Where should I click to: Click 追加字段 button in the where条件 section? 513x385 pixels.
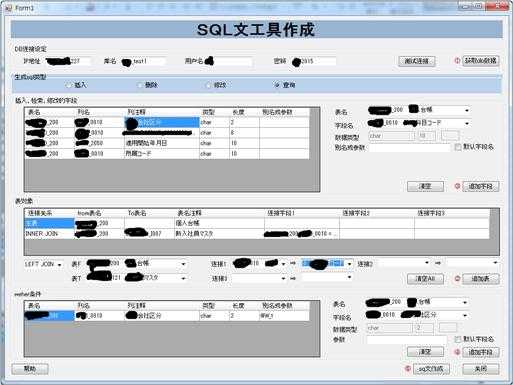[481, 352]
